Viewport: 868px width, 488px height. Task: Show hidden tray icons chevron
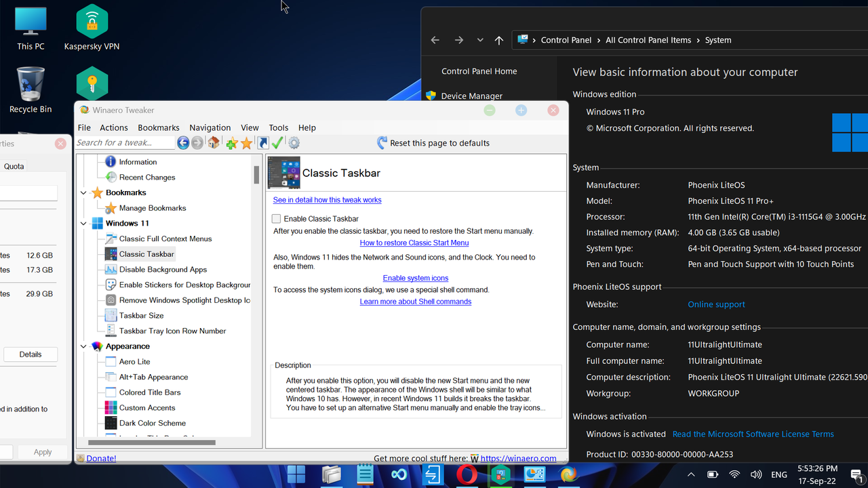coord(691,474)
